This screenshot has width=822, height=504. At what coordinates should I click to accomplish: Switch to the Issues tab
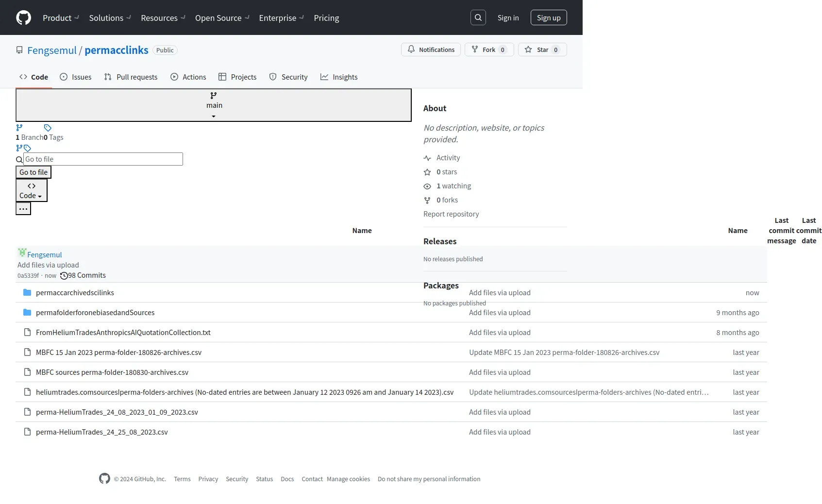(76, 77)
